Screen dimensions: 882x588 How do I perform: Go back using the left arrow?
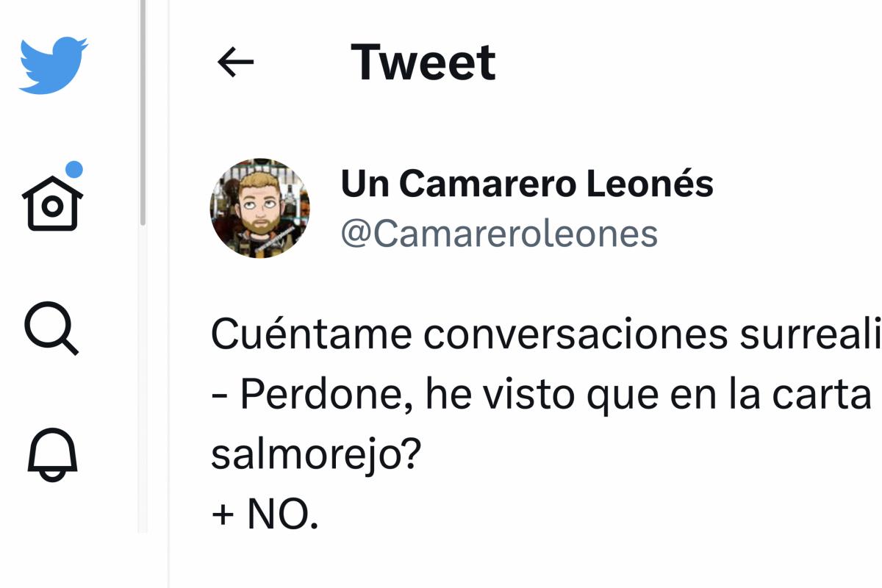235,62
